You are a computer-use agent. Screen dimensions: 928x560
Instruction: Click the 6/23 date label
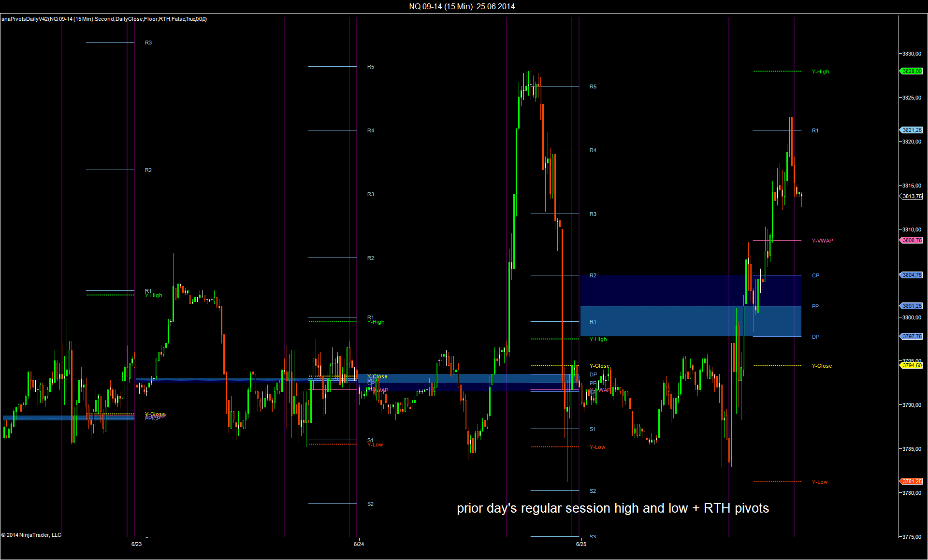pyautogui.click(x=136, y=544)
